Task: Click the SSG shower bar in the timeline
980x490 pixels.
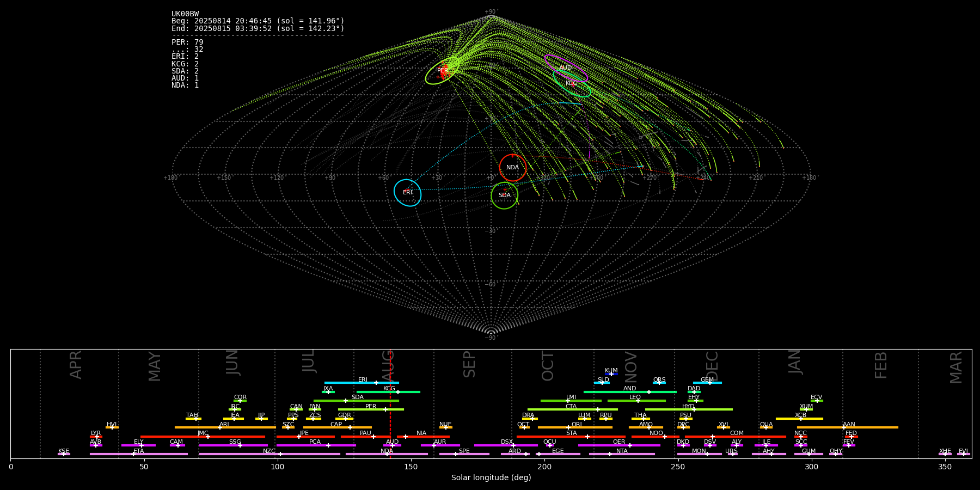Action: point(234,445)
